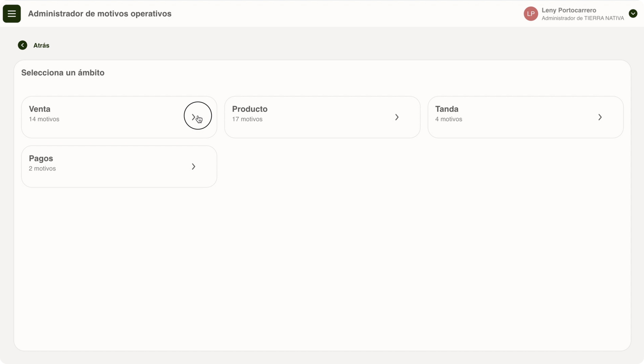Select the Pagos scope title
This screenshot has height=364, width=644.
pyautogui.click(x=41, y=159)
